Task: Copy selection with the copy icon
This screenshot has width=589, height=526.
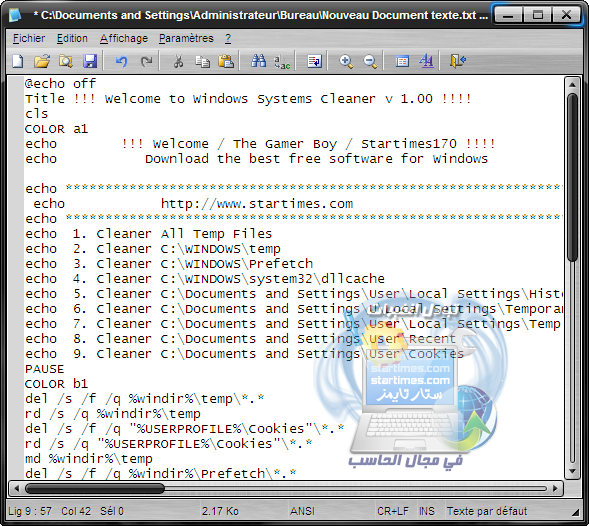Action: [x=202, y=61]
